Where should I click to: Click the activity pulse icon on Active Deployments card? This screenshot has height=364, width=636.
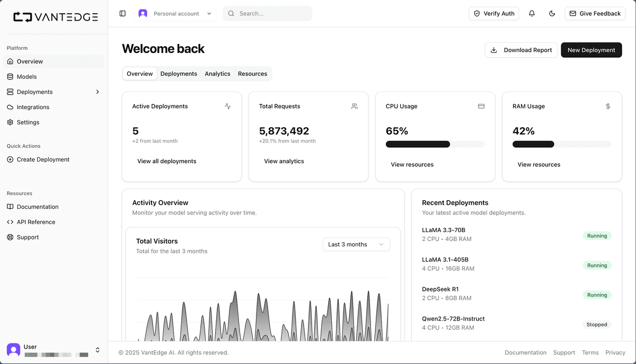227,106
